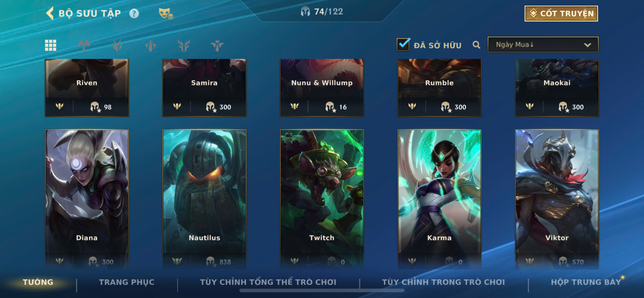Filter champions by the first role icon
The height and width of the screenshot is (298, 644).
84,45
